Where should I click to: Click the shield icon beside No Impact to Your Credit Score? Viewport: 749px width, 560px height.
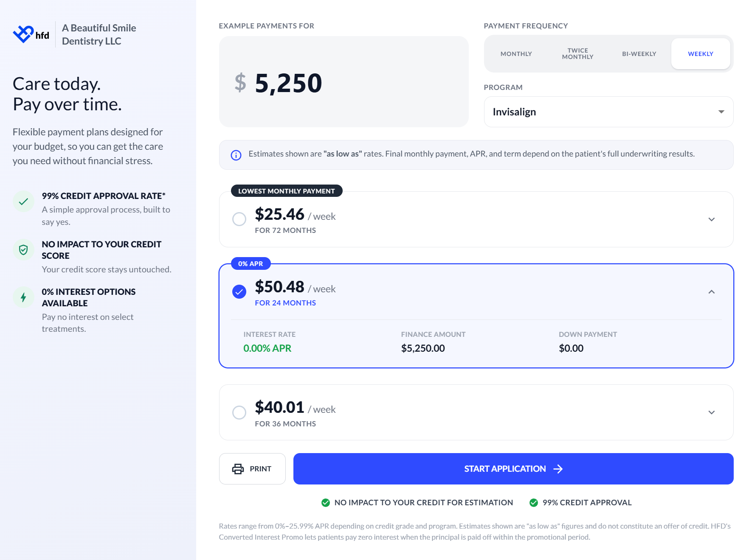(x=23, y=250)
